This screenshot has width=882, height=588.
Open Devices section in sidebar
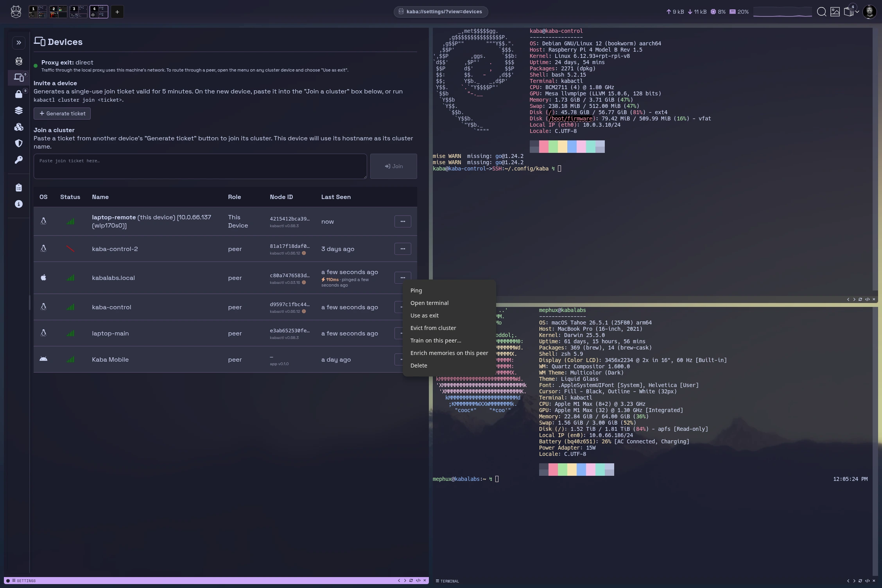tap(19, 77)
